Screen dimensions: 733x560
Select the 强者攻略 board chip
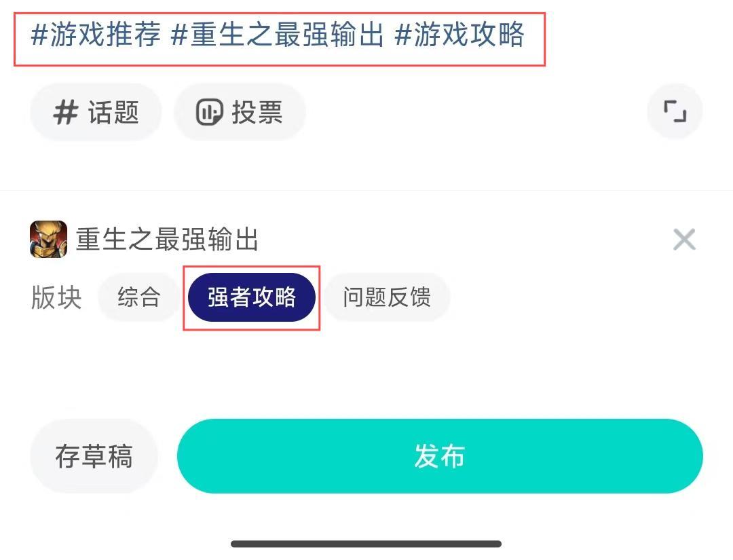point(252,297)
